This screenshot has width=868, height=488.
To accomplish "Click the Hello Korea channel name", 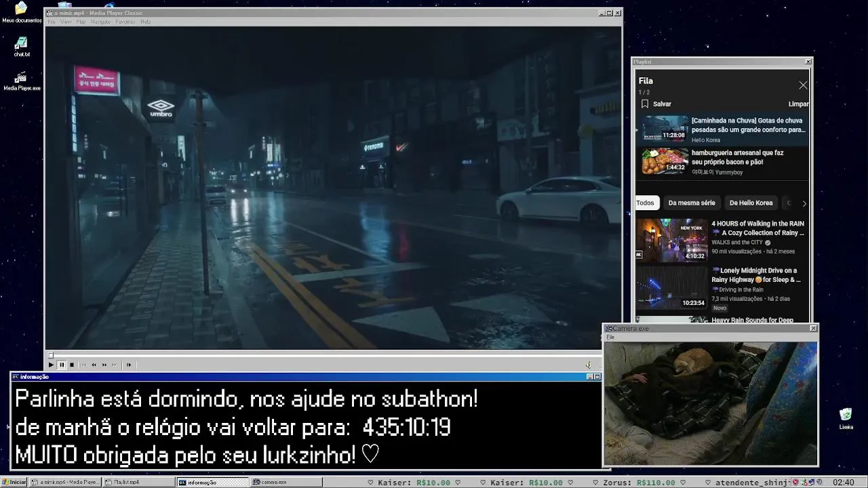I will pyautogui.click(x=706, y=140).
